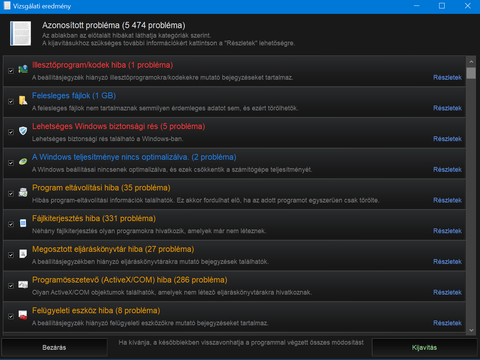Click the Programösszetevő ActiveX/COM icon
Viewport: 480px width, 360px height.
(x=23, y=284)
